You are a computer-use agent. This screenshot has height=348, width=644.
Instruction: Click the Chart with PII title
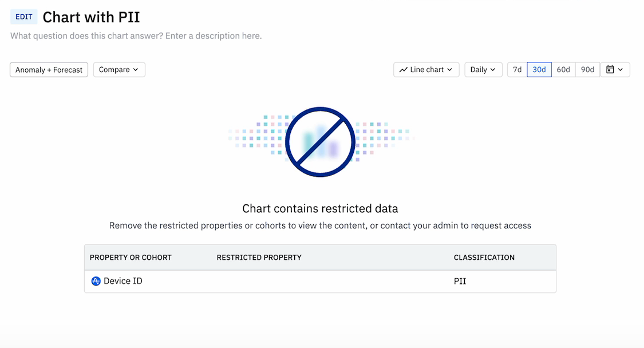(x=91, y=17)
